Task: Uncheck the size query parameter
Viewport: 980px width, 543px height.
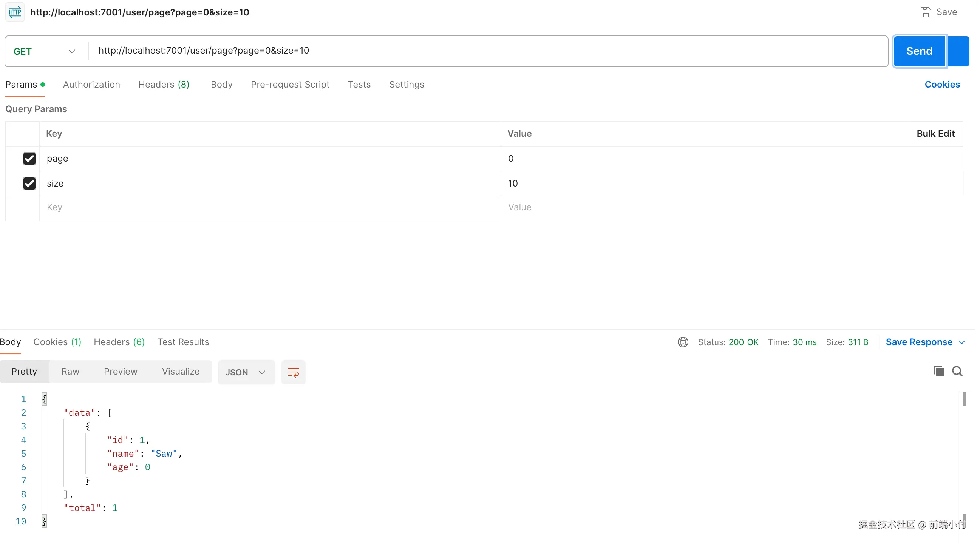Action: 29,183
